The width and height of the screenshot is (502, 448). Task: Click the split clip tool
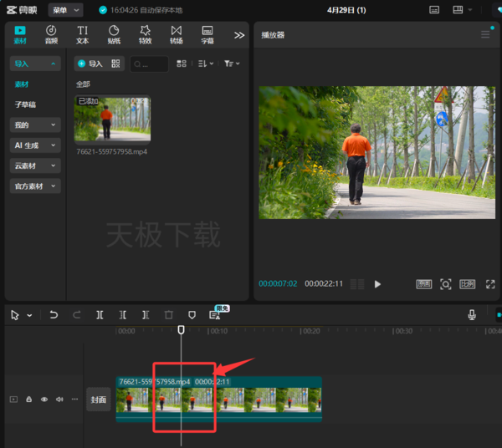point(100,315)
